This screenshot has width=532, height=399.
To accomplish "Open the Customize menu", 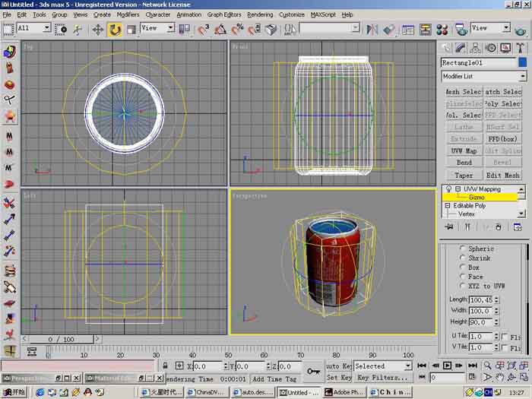I will [x=291, y=14].
